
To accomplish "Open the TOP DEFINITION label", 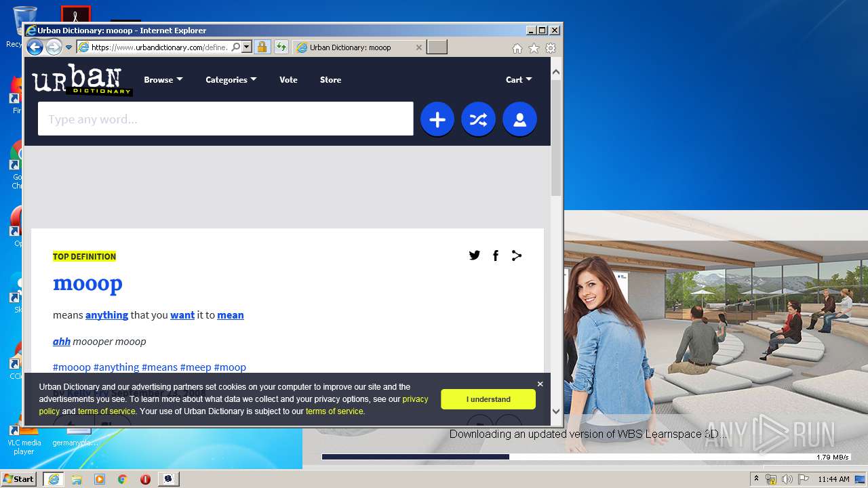I will click(84, 256).
